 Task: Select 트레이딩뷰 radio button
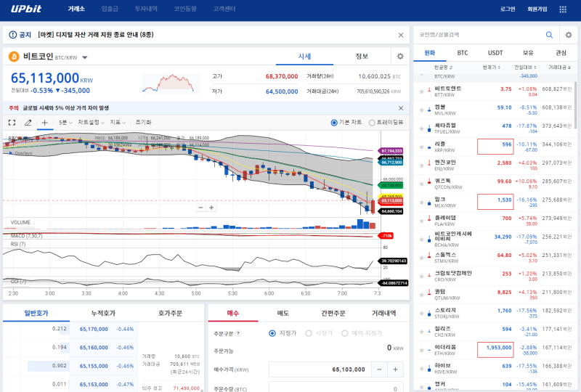pos(372,123)
